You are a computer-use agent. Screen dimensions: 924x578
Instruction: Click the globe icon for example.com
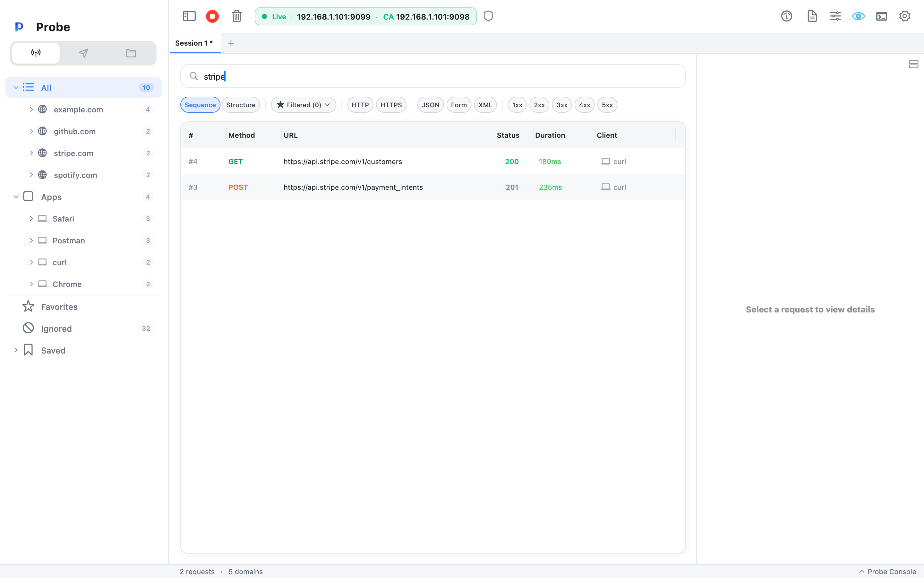tap(42, 109)
